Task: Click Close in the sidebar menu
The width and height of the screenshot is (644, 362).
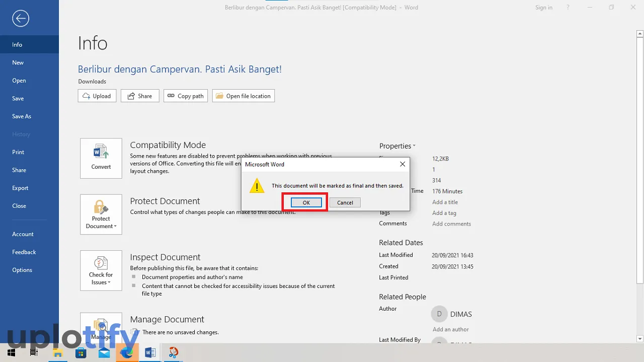Action: point(29,206)
